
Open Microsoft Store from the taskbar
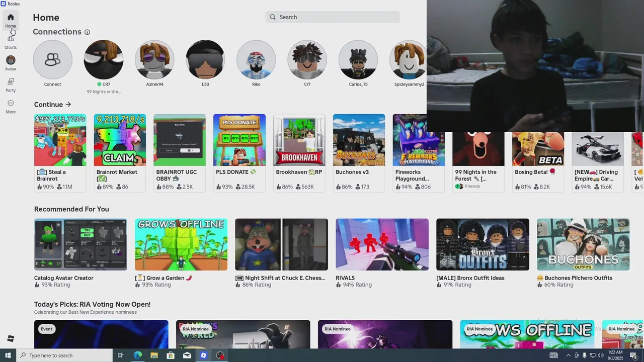click(171, 355)
